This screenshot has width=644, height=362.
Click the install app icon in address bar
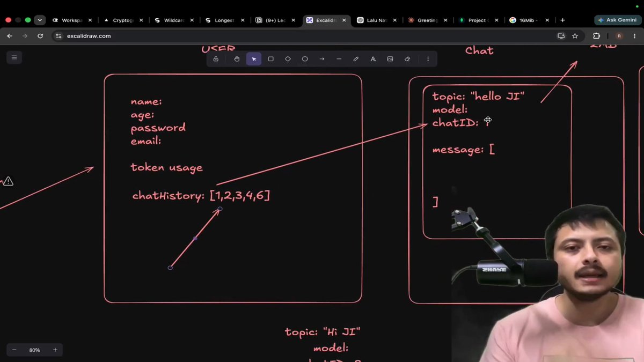pos(561,36)
